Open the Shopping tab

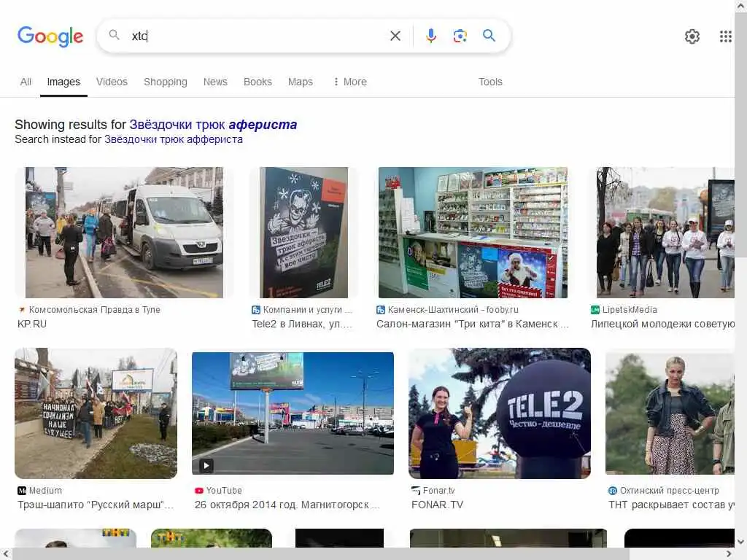tap(166, 82)
